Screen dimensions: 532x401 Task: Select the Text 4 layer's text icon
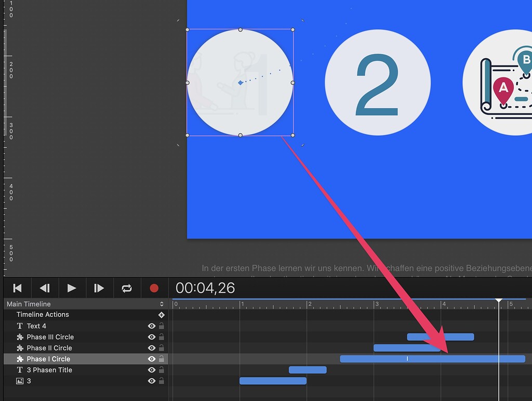[20, 326]
